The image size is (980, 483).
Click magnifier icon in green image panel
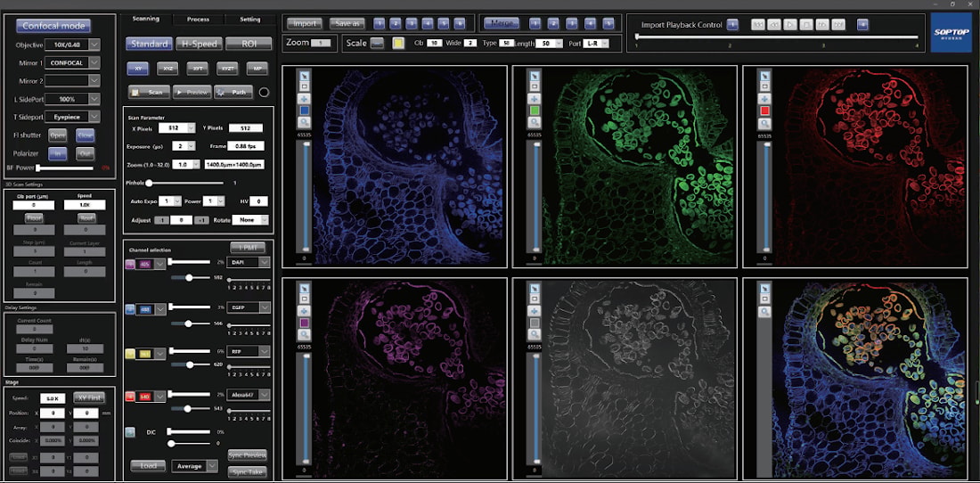coord(535,124)
